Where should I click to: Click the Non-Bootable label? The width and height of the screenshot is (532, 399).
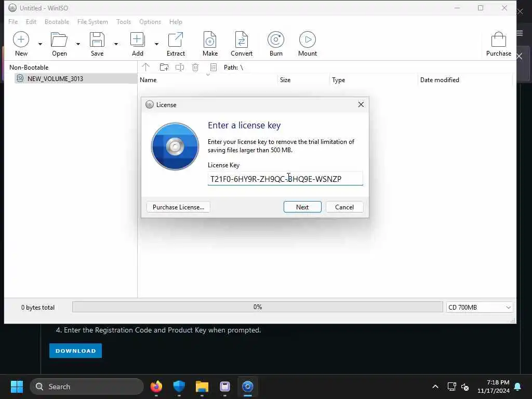click(29, 67)
